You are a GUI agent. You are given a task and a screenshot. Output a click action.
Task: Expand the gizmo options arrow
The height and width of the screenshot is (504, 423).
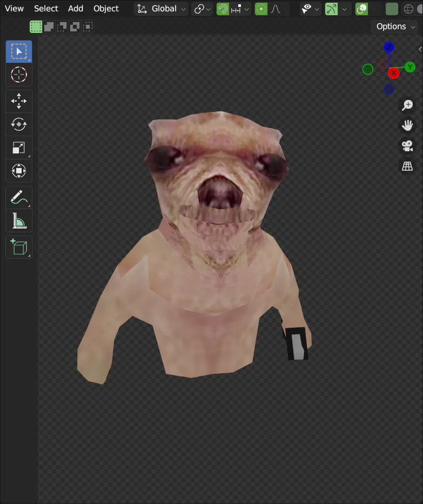345,9
